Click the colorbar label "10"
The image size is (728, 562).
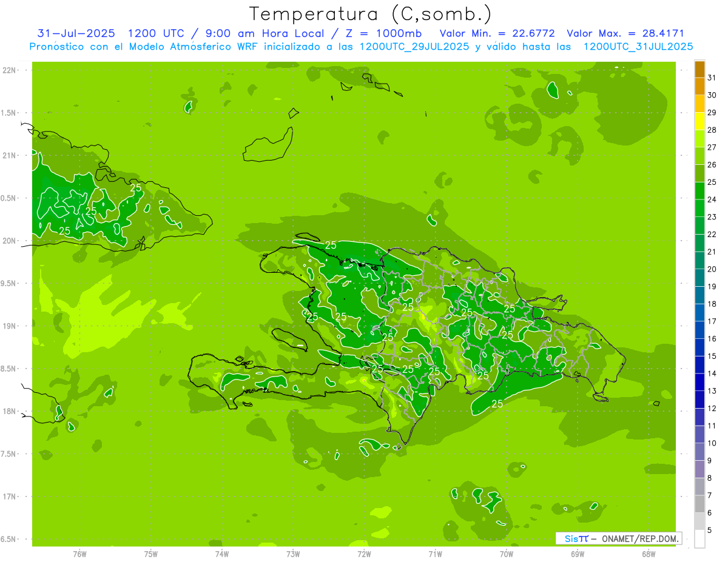712,443
